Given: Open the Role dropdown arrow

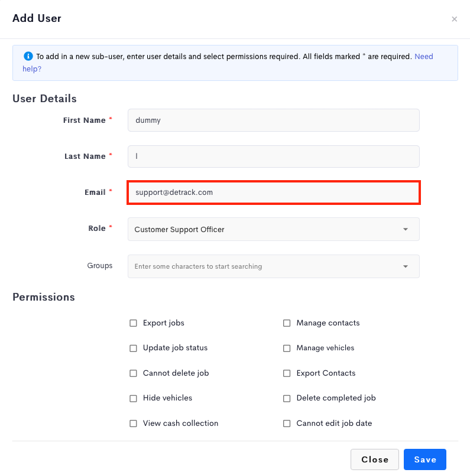Looking at the screenshot, I should pyautogui.click(x=406, y=229).
